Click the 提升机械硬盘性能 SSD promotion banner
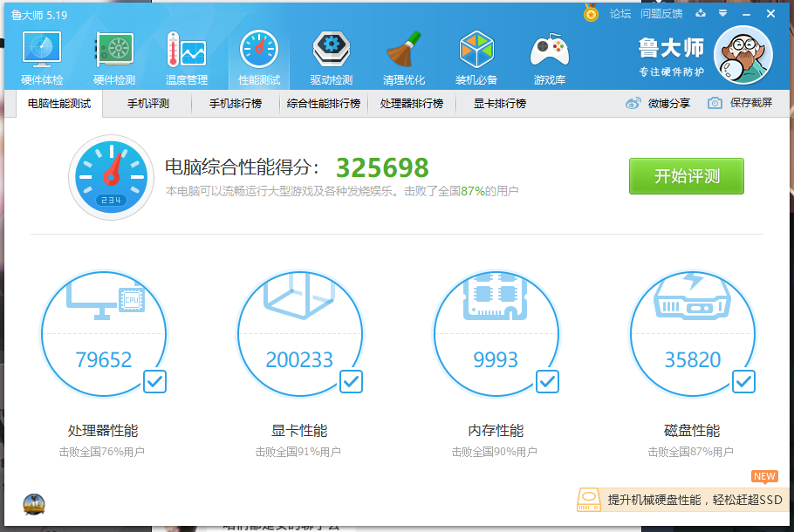Viewport: 794px width, 532px height. coord(682,500)
